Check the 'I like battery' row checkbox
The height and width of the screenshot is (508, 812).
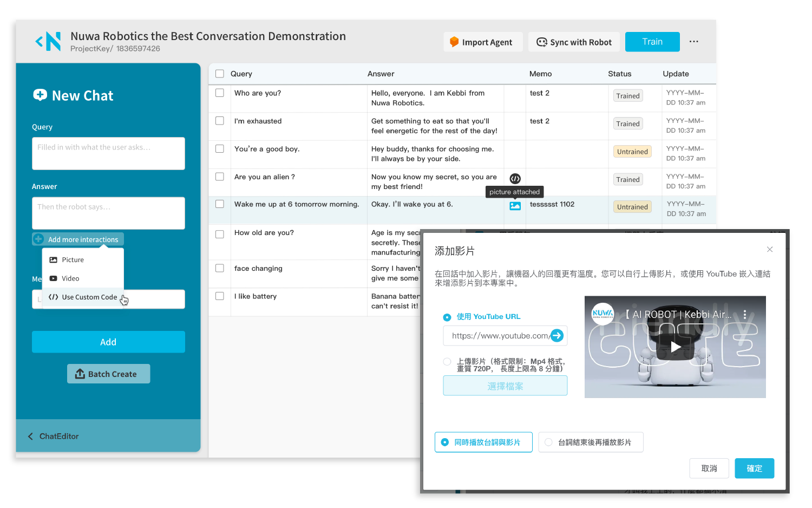click(220, 296)
